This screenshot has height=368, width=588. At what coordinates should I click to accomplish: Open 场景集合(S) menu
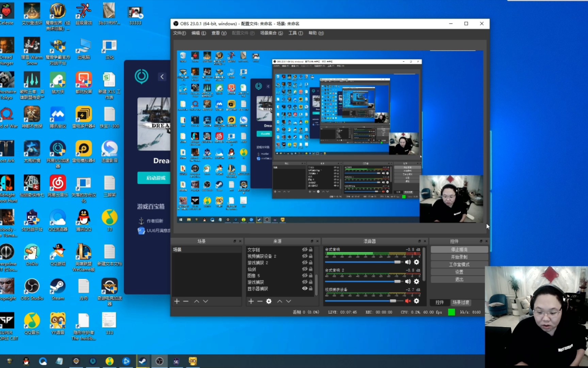coord(272,33)
